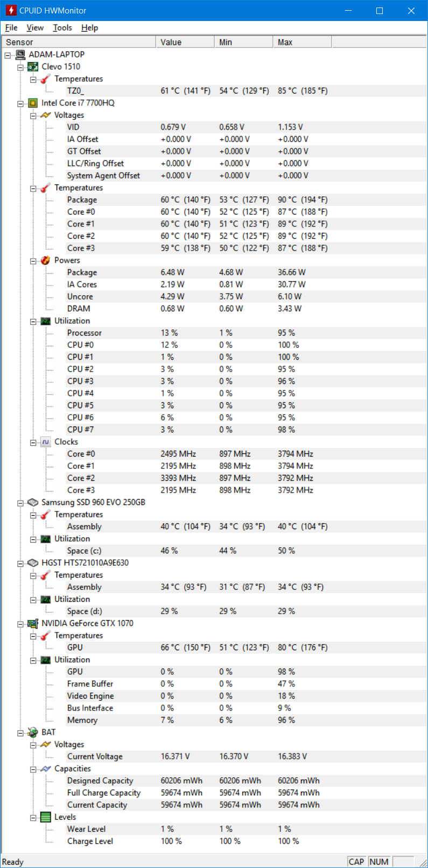Collapse the ADAM-LAPTOP root node
Screen dimensions: 428x868
coord(8,55)
